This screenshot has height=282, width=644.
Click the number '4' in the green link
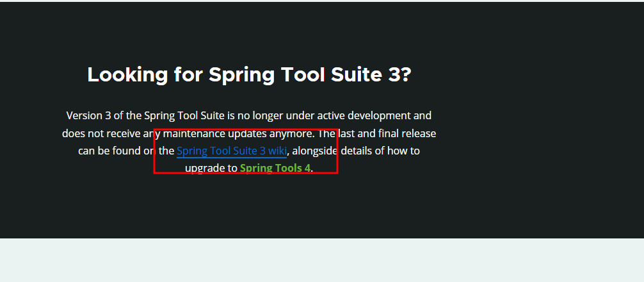tap(307, 168)
